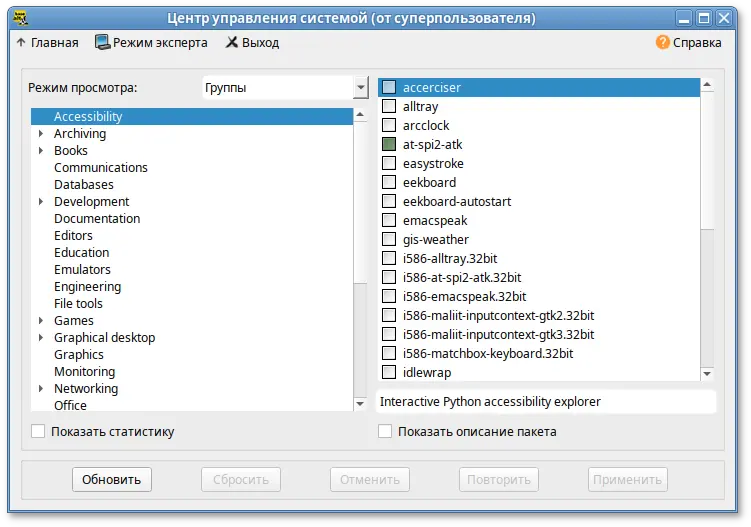Enable Показать статистику checkbox
The height and width of the screenshot is (527, 751).
click(38, 432)
